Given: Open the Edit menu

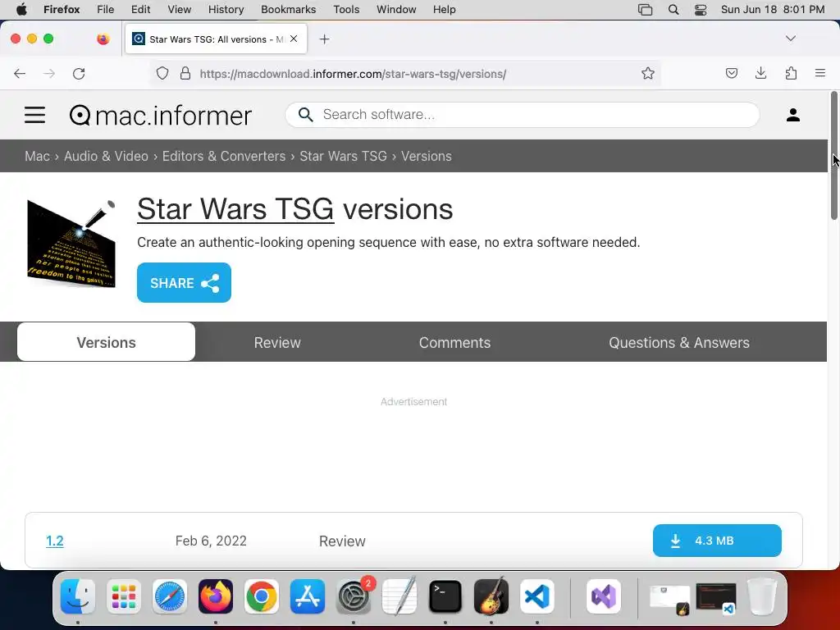Looking at the screenshot, I should [140, 9].
